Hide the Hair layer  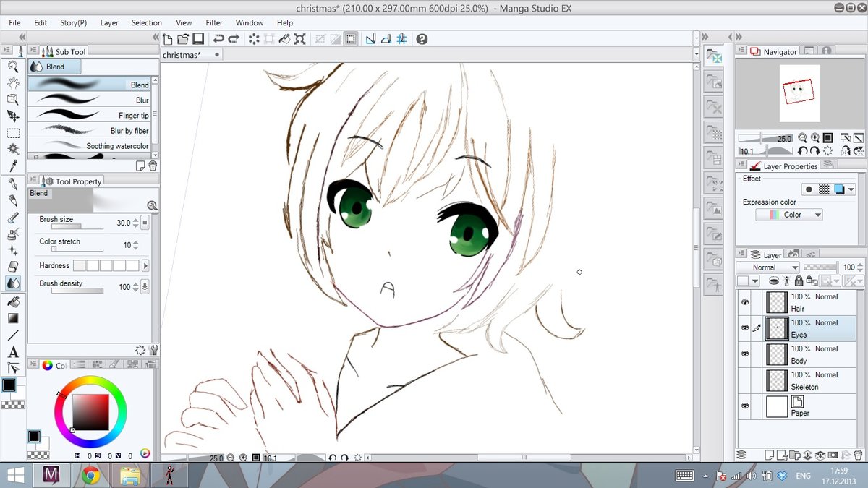pyautogui.click(x=744, y=302)
